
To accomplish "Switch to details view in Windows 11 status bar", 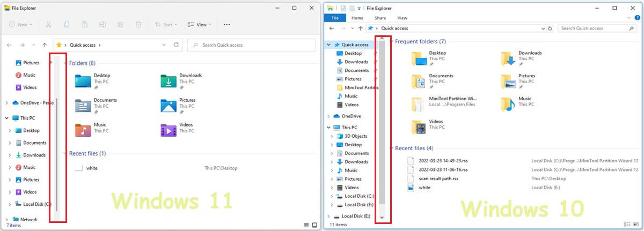I will point(306,225).
